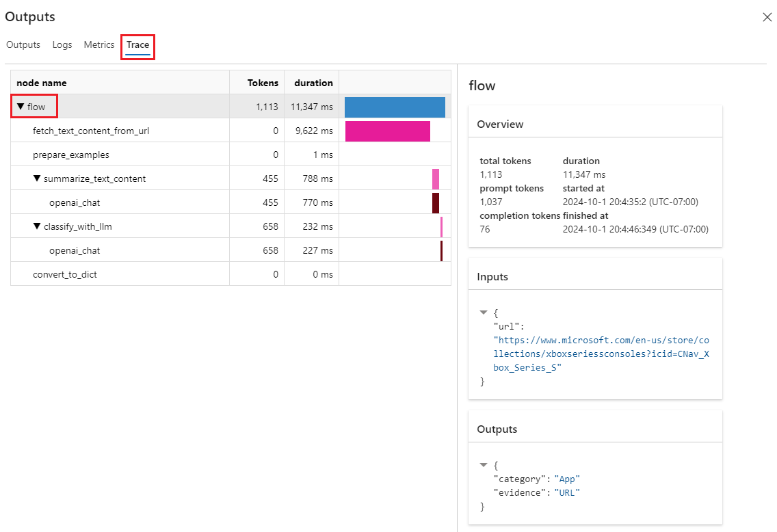
Task: Collapse the Outputs JSON object
Action: [484, 465]
